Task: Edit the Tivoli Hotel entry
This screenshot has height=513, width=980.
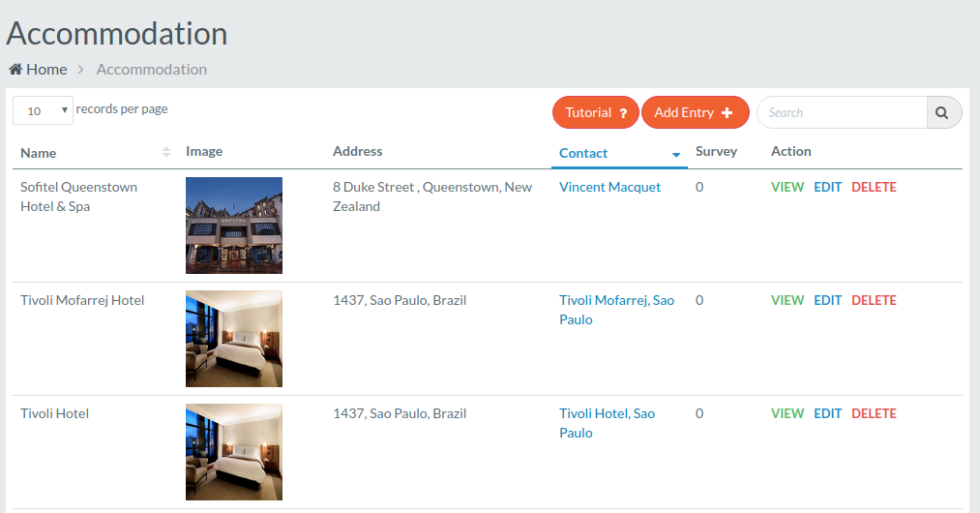Action: tap(827, 413)
